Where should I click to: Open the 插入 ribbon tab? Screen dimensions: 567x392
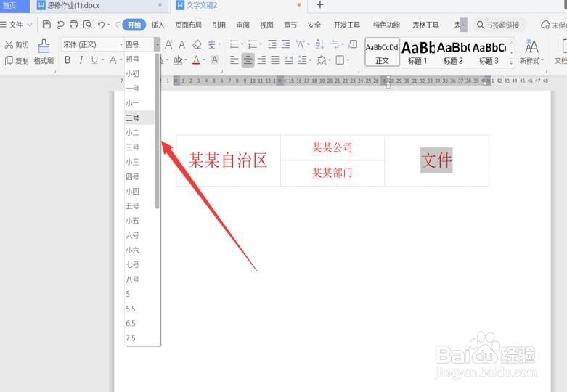pyautogui.click(x=158, y=25)
